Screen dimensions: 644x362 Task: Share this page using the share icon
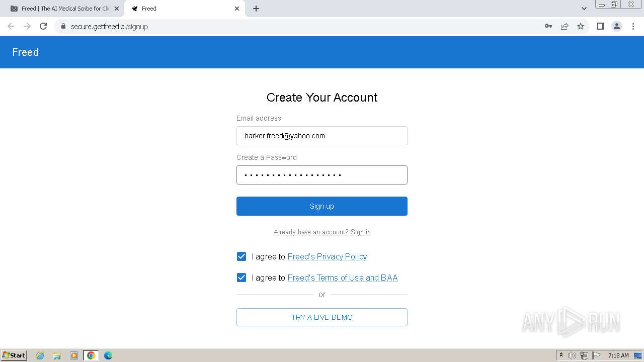pyautogui.click(x=565, y=26)
